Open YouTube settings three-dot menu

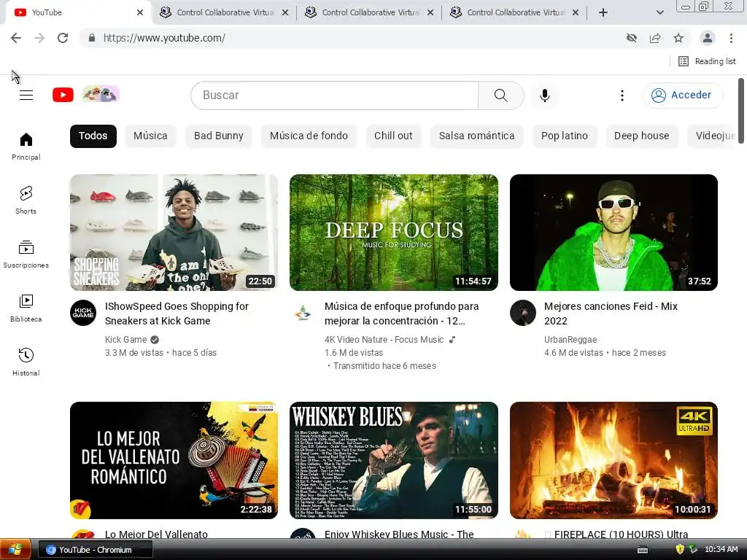tap(622, 96)
